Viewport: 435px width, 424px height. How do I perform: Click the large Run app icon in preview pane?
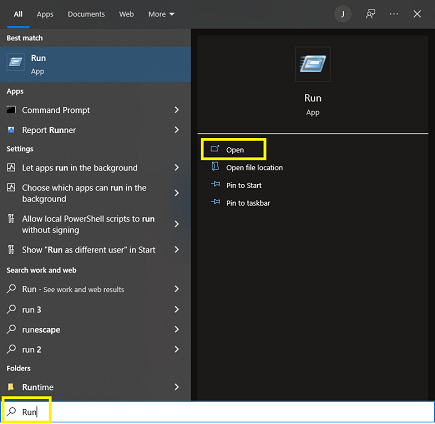coord(313,64)
